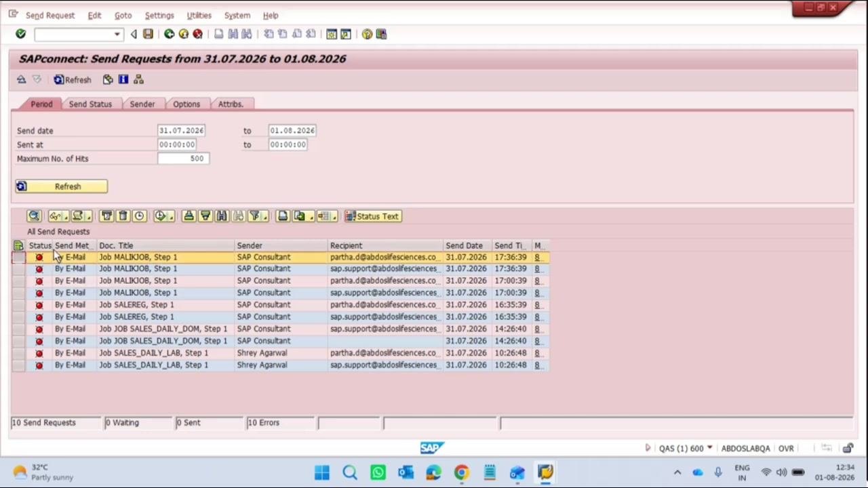The width and height of the screenshot is (868, 488).
Task: Open Google Chrome from the taskbar
Action: click(x=461, y=472)
